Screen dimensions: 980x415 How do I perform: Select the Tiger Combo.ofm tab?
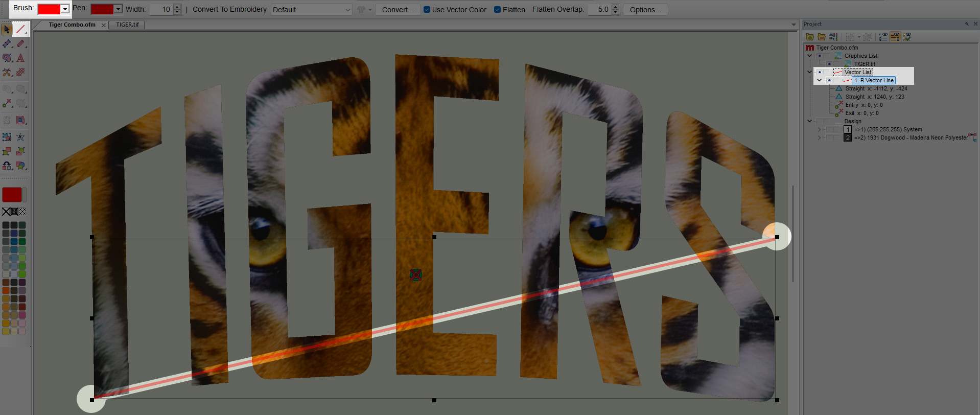click(x=72, y=25)
